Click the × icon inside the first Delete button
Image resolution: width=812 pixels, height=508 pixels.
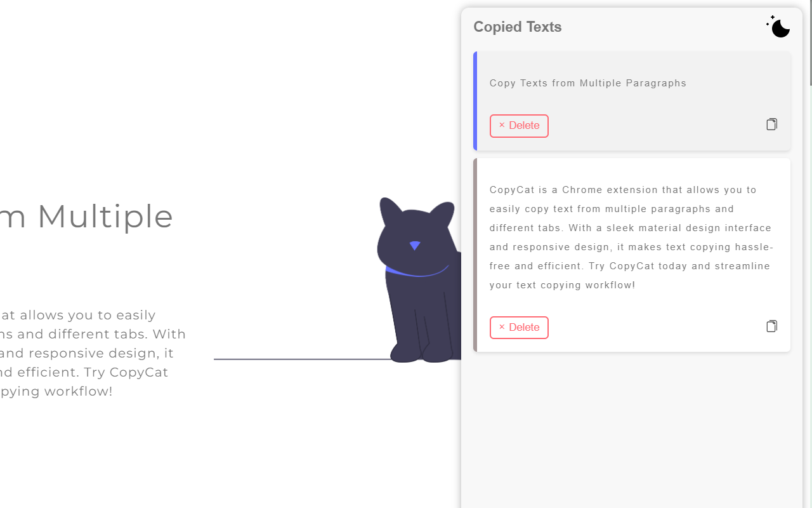[502, 126]
